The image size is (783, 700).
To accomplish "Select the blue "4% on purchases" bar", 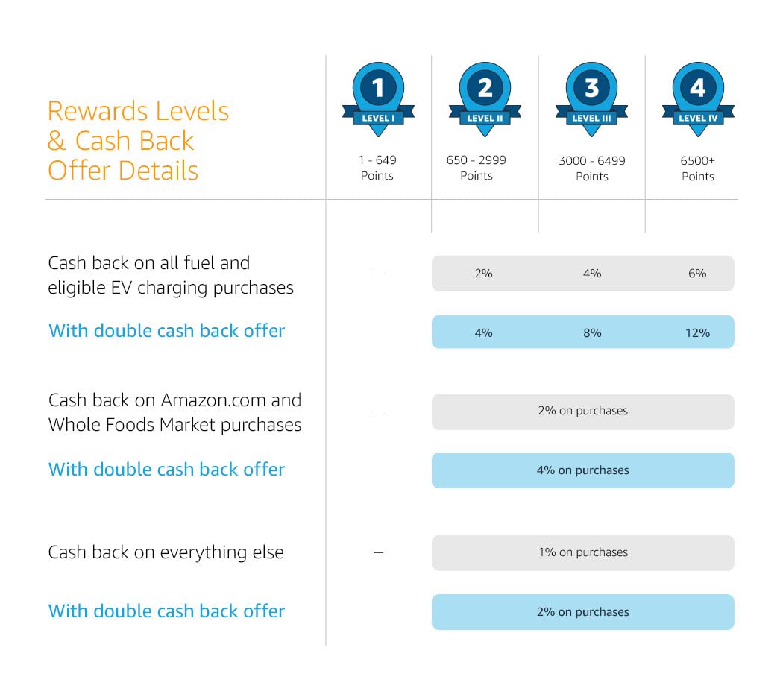I will (x=582, y=470).
